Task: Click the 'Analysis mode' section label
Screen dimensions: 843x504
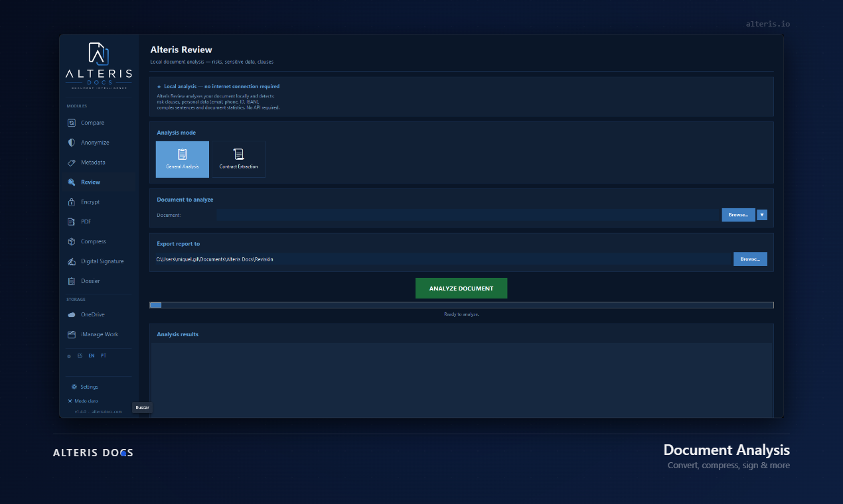Action: [x=176, y=133]
